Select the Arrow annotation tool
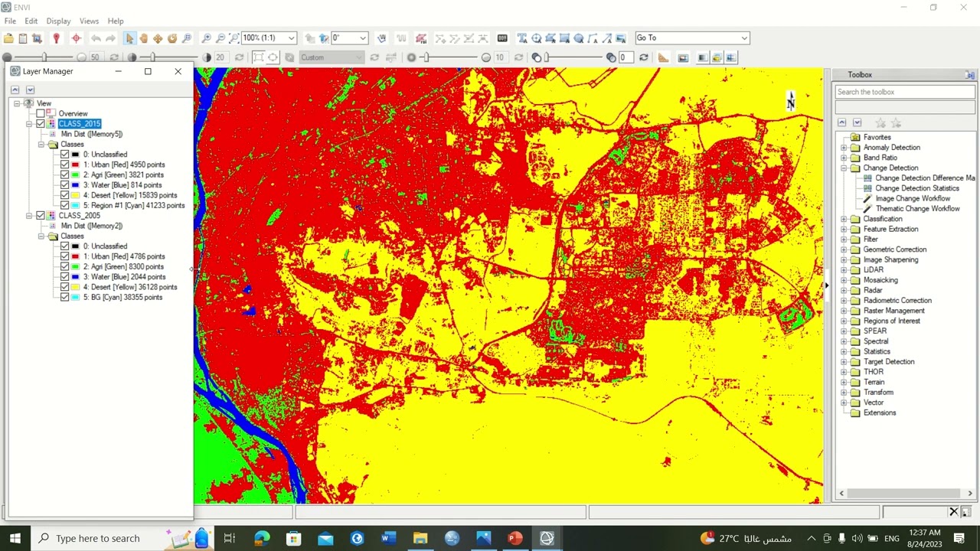The height and width of the screenshot is (551, 980). click(606, 37)
